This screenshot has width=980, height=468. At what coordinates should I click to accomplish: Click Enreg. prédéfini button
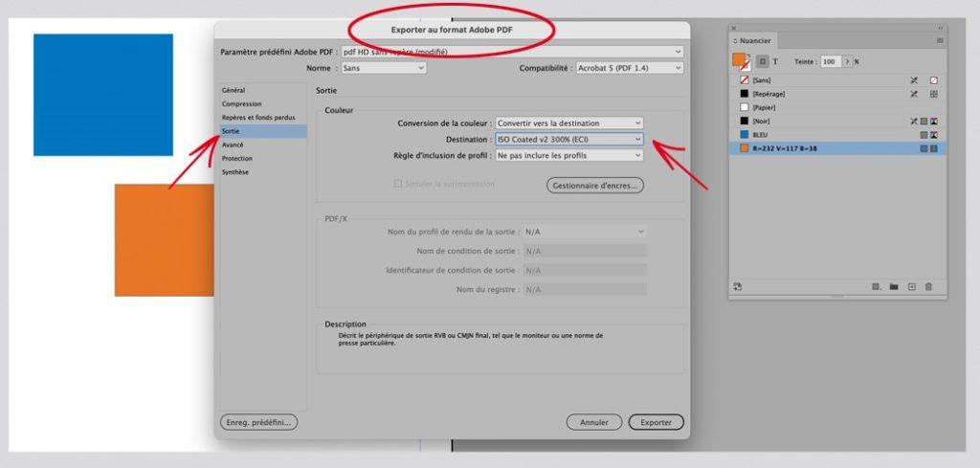(258, 422)
